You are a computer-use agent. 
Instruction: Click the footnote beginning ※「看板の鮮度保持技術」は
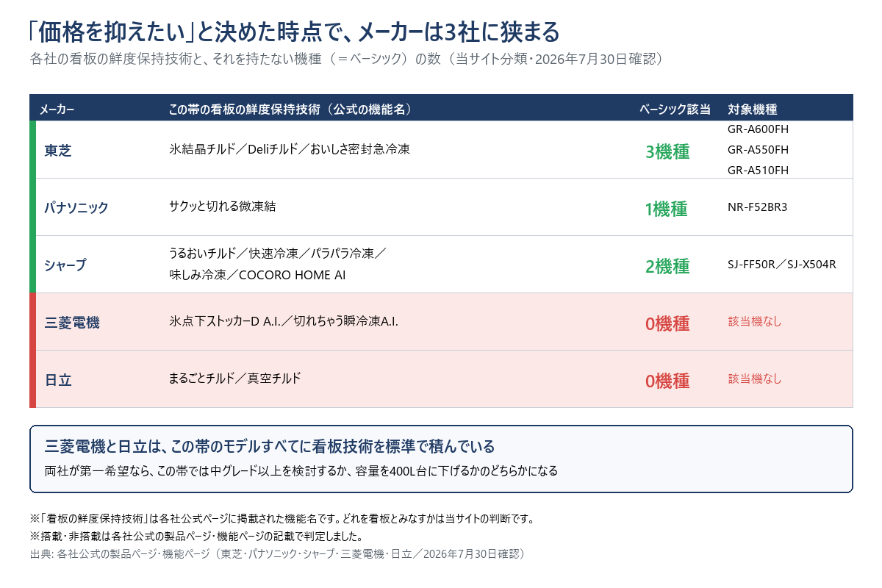pyautogui.click(x=282, y=519)
